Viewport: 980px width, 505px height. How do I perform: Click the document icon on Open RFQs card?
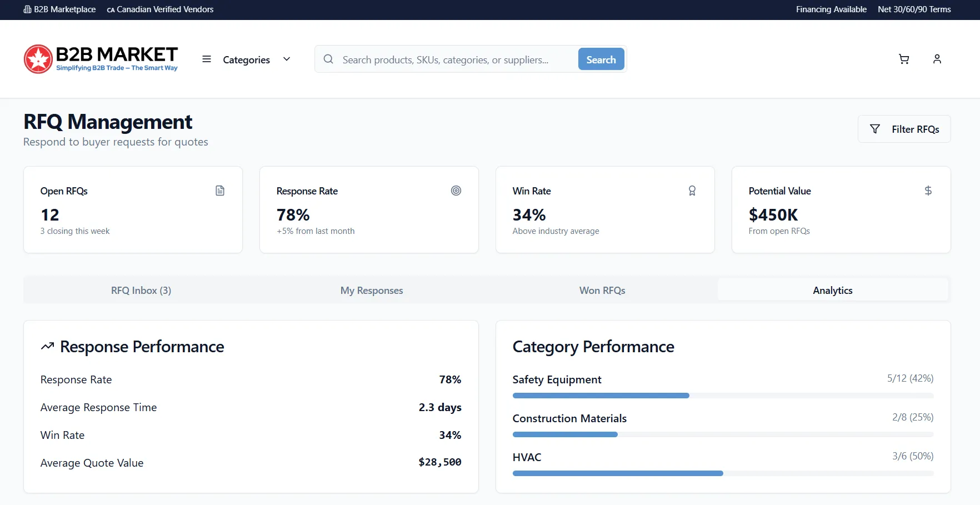(220, 191)
